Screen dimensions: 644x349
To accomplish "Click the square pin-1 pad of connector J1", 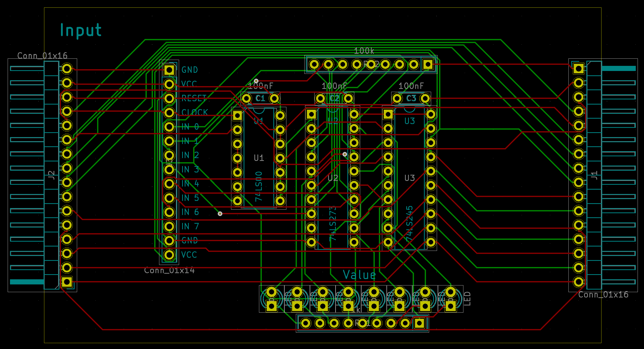I will [579, 68].
